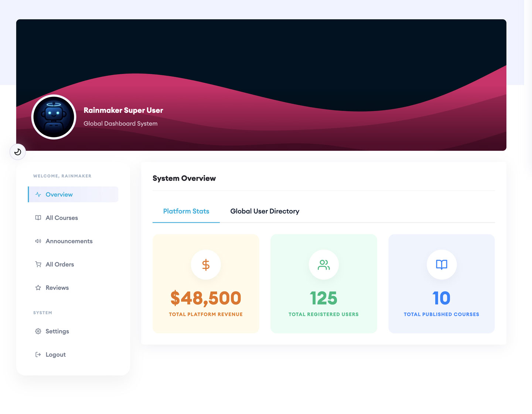Screen dimensions: 532x414
Task: Select the activity icon beside Overview
Action: tap(38, 194)
